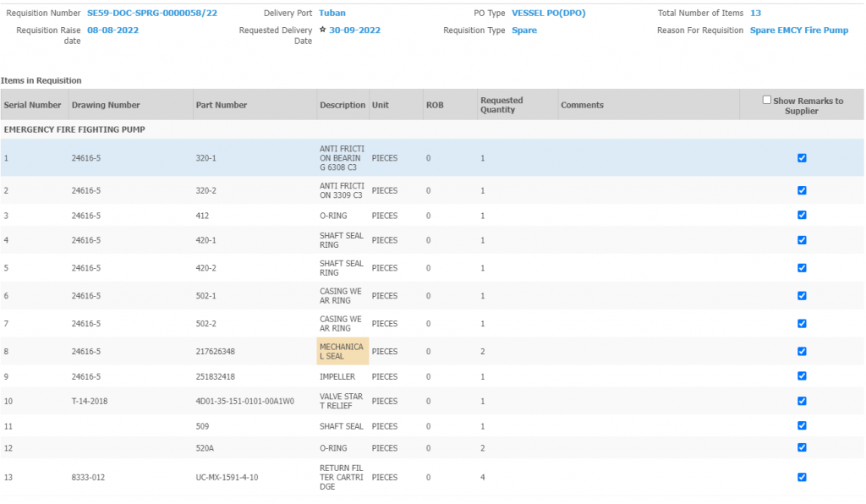Untick the RETURN FILTER CARTRIDGE row checkbox
The image size is (866, 504).
[802, 477]
